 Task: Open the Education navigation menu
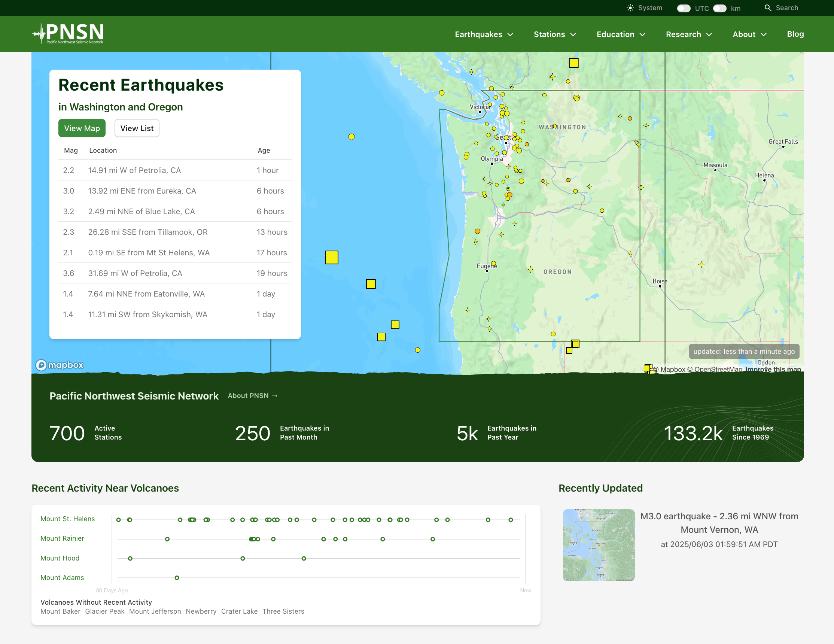coord(621,34)
